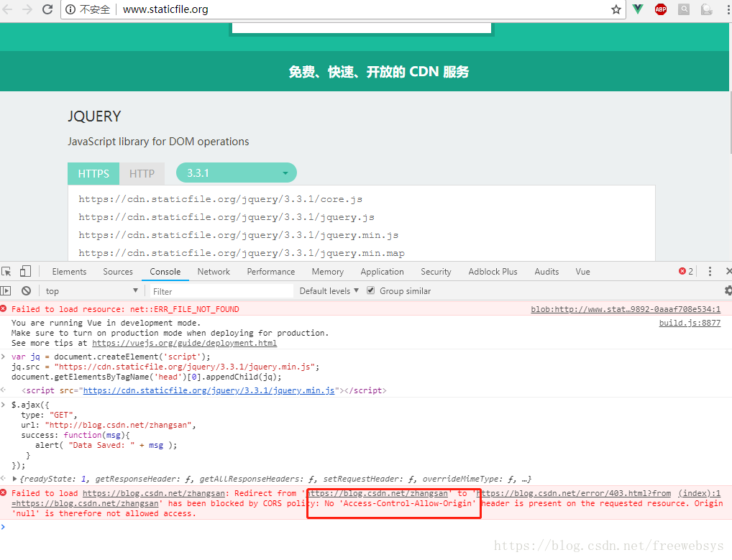Open the Application tab
Screen dimensions: 732x560
click(x=382, y=272)
